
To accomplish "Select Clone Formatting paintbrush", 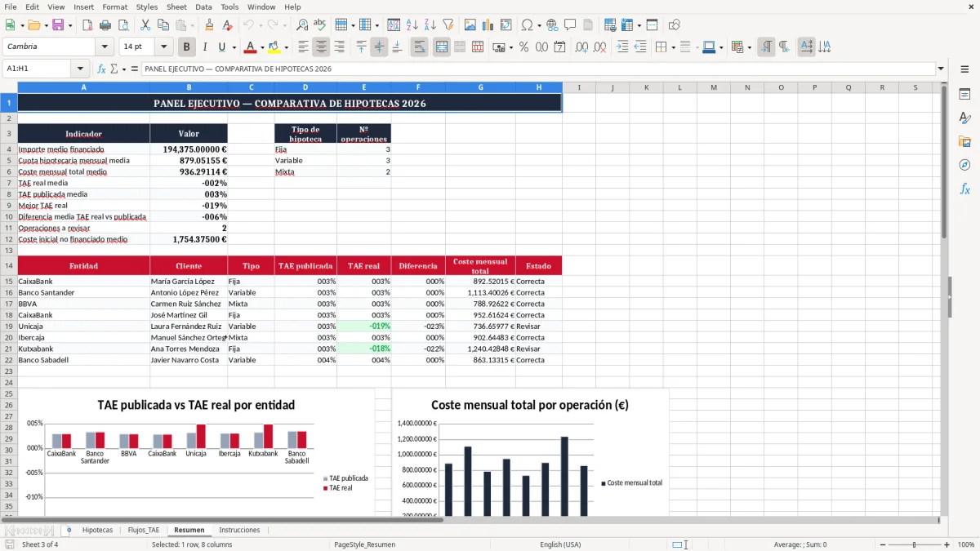I will 210,25.
